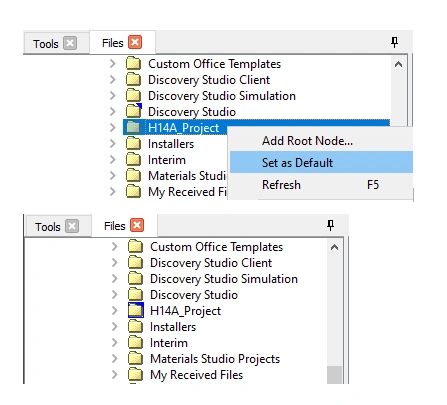Image resolution: width=447 pixels, height=405 pixels.
Task: Expand My Received Files in upper panel
Action: point(113,191)
